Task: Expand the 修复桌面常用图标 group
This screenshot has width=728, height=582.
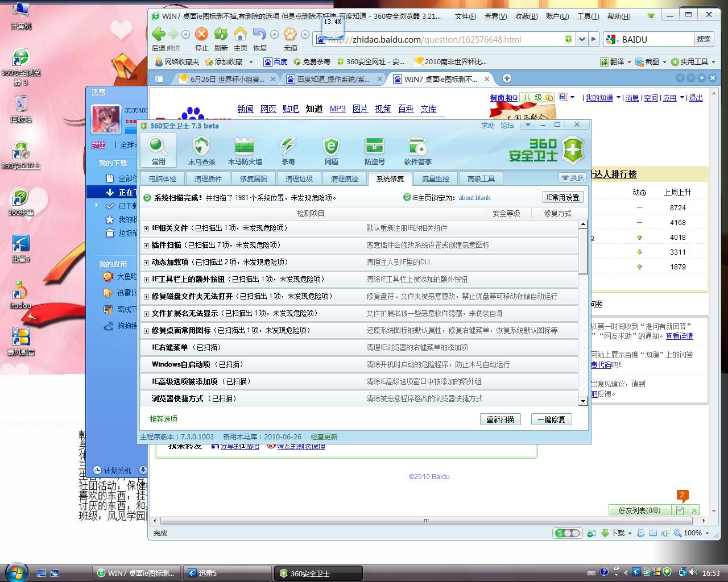Action: (147, 331)
